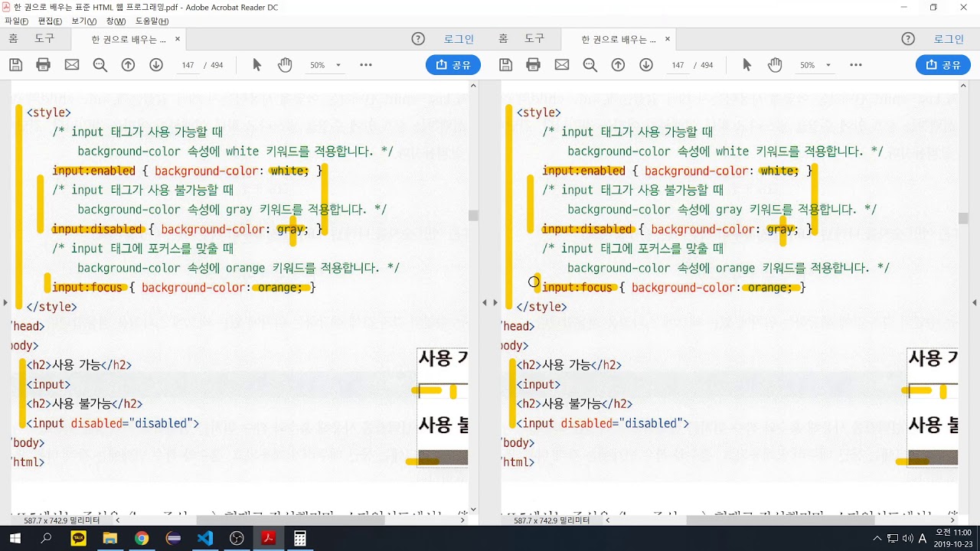Go to the next page, right pane
The height and width of the screenshot is (551, 980).
click(x=646, y=65)
